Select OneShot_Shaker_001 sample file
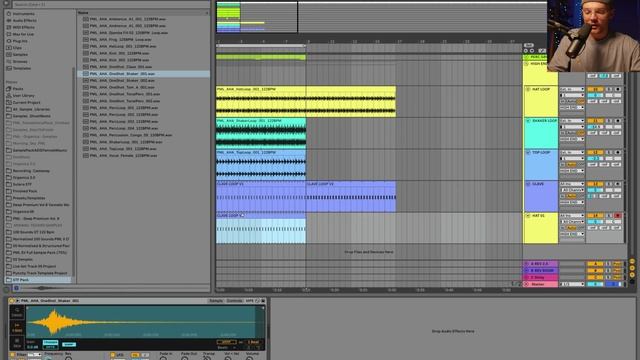 (144, 74)
